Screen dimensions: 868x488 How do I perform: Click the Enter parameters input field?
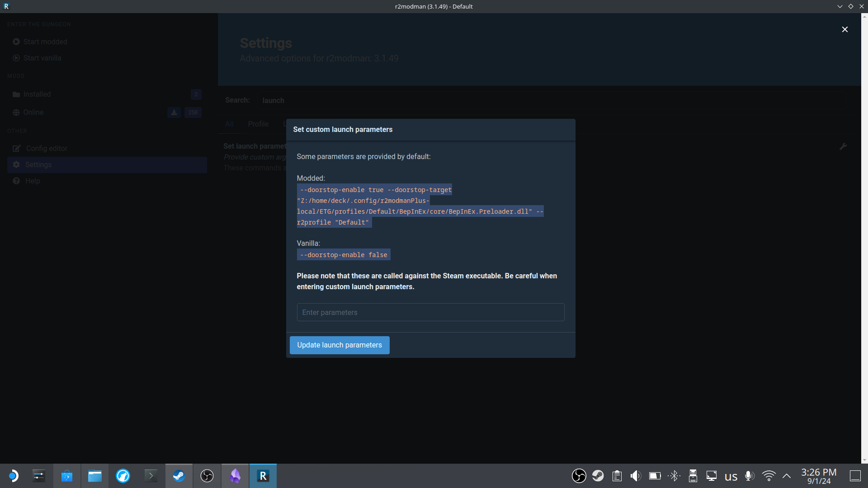tap(430, 312)
